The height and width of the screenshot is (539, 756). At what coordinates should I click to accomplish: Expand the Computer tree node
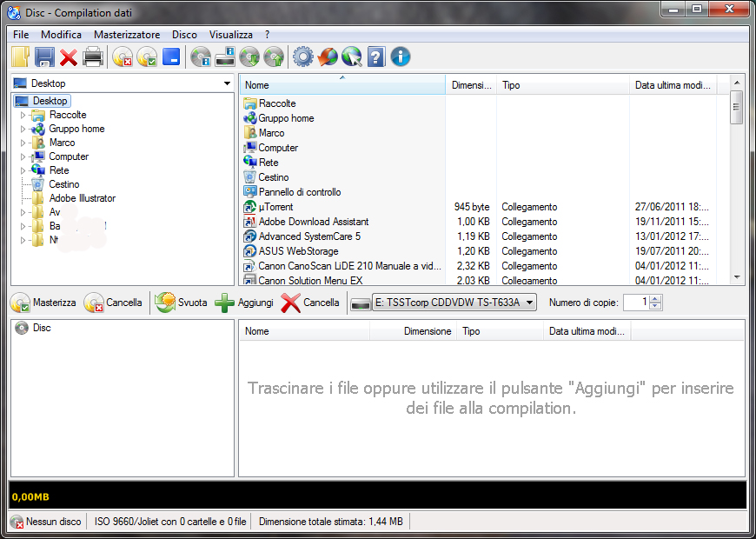[23, 156]
